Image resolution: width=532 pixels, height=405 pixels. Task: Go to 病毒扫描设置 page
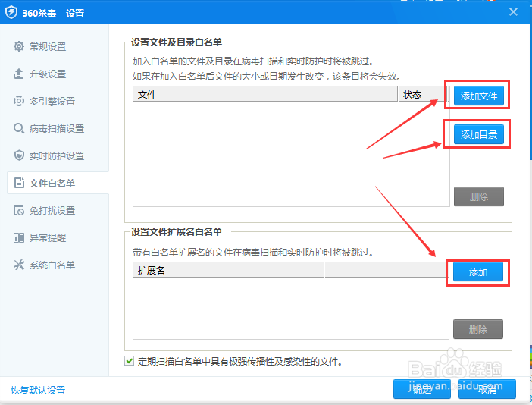[58, 128]
